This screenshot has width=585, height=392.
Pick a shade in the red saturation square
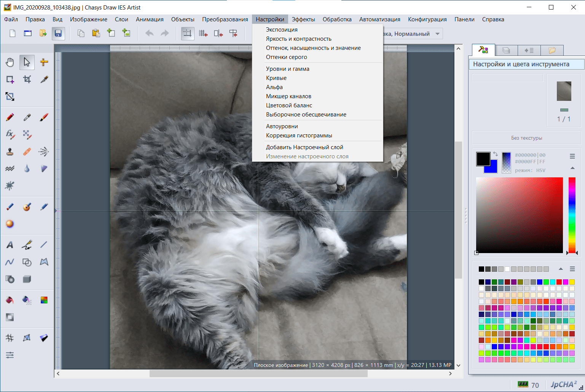(x=520, y=215)
